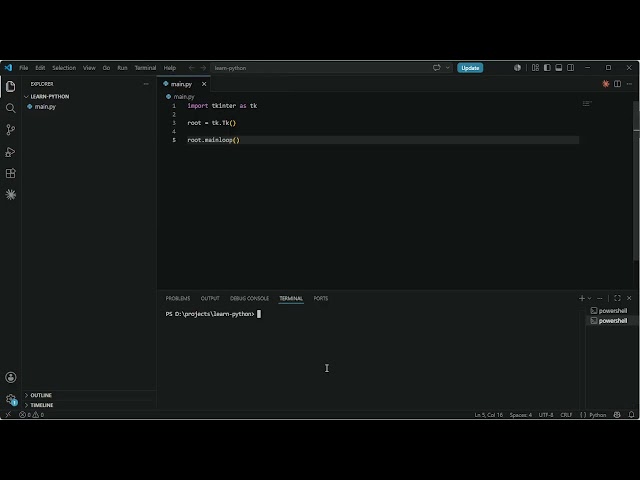640x480 pixels.
Task: Close the main.py editor tab
Action: click(204, 84)
